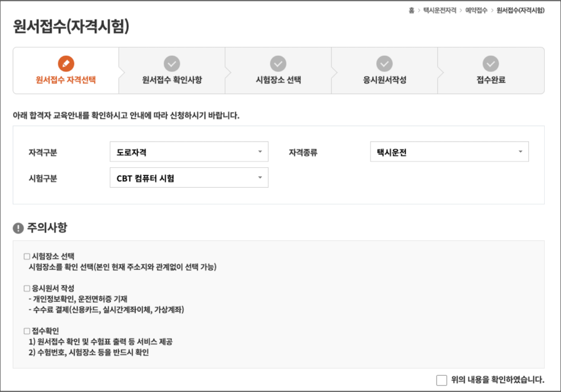Go to the 시험장소 선택 step
Image resolution: width=561 pixels, height=392 pixels.
(278, 71)
